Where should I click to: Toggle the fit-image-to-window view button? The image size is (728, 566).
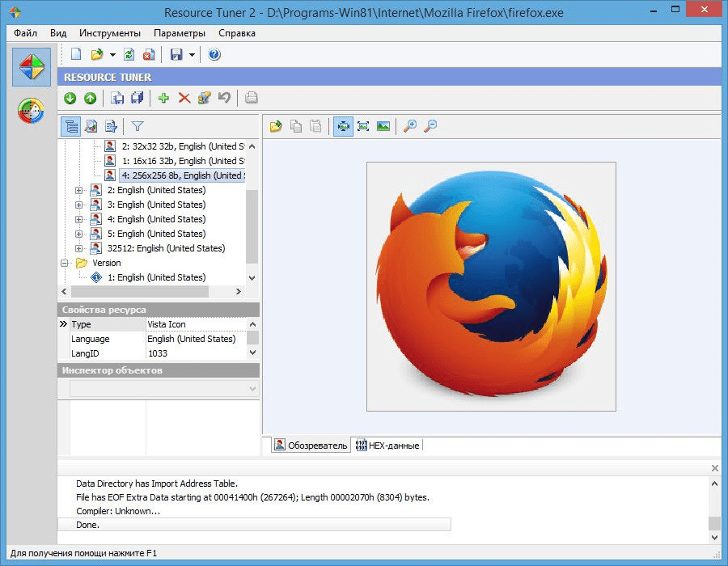click(343, 126)
